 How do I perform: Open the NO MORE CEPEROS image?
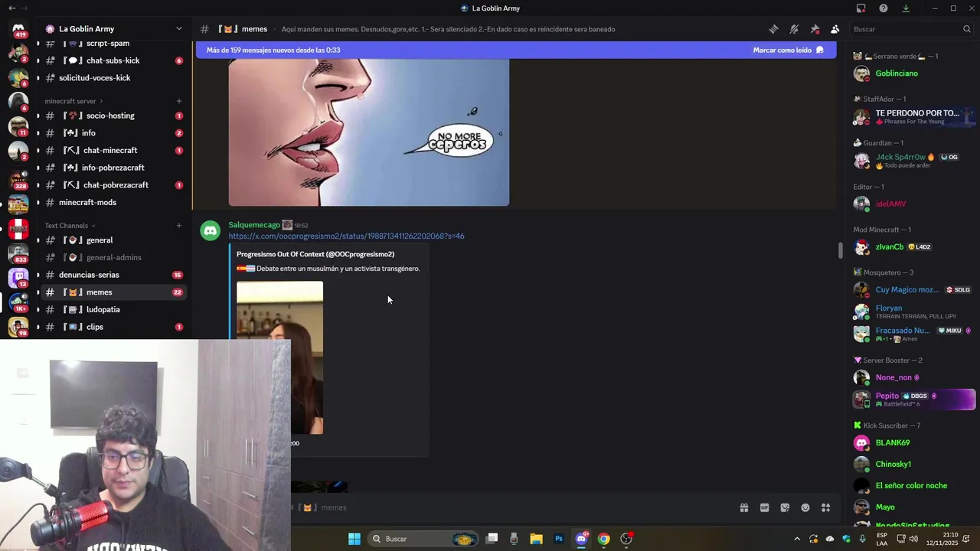point(368,132)
